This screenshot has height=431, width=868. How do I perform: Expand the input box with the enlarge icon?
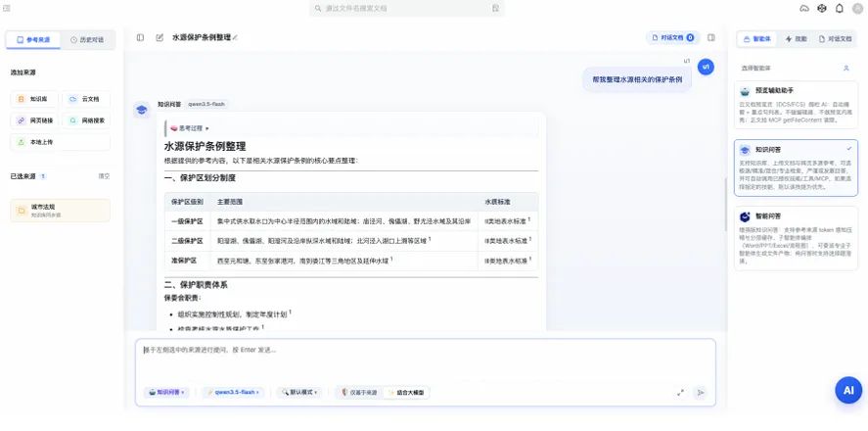[x=680, y=392]
